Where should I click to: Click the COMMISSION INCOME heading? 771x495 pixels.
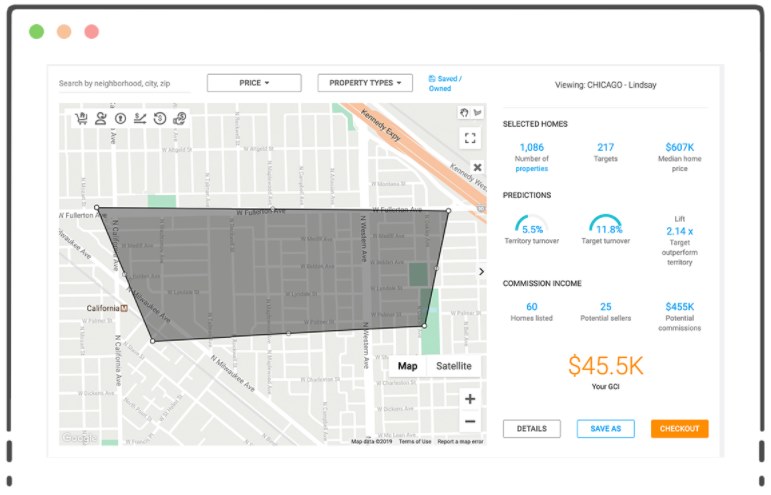click(542, 284)
